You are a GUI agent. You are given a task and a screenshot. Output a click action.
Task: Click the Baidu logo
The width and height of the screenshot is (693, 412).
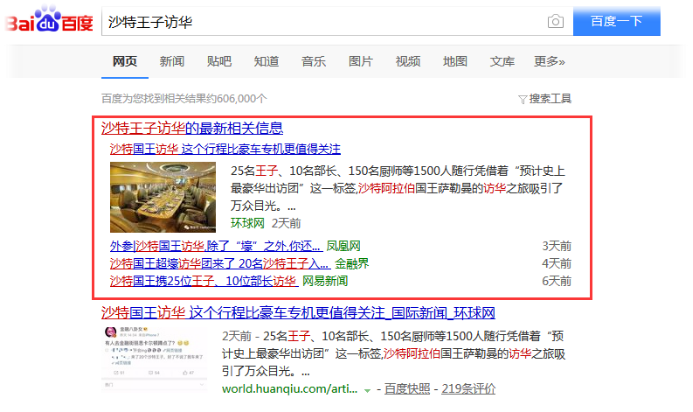coord(48,22)
